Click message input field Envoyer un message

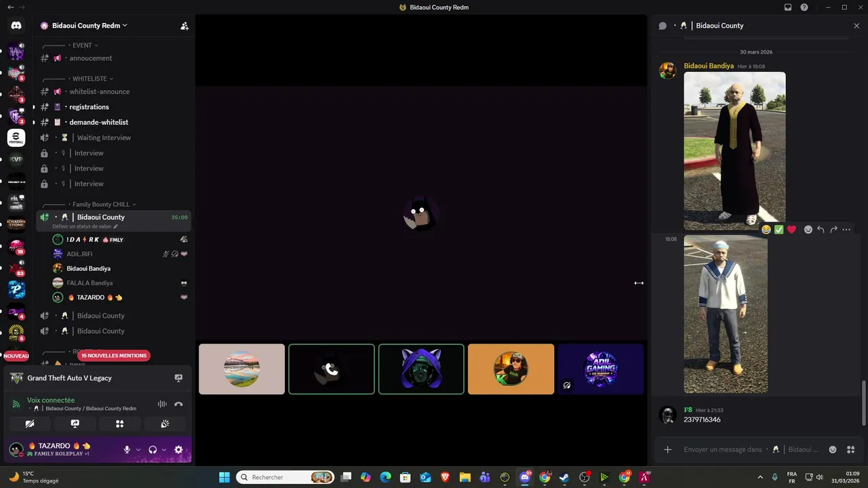(x=751, y=449)
